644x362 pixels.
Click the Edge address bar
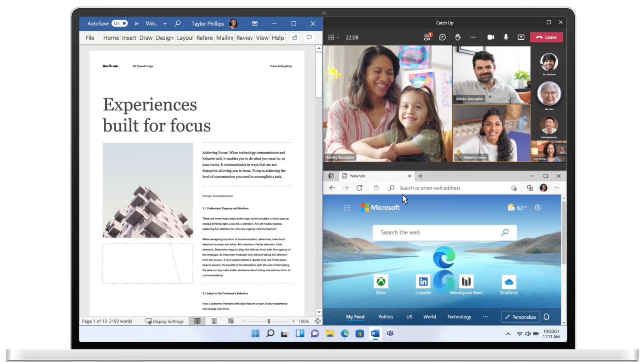[446, 188]
